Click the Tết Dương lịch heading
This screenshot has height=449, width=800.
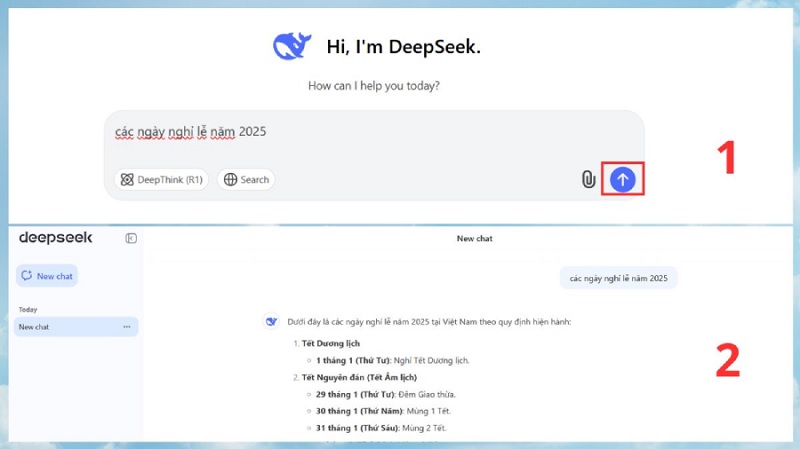pos(331,343)
